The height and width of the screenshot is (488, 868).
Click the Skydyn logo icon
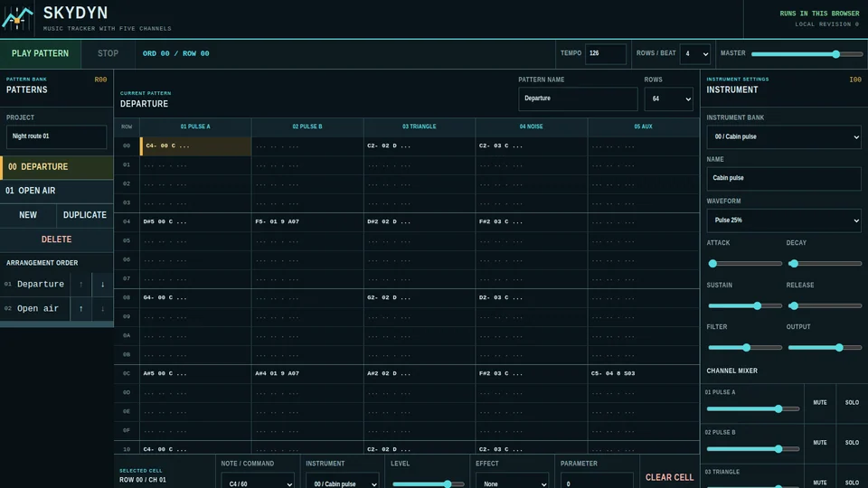(x=17, y=19)
